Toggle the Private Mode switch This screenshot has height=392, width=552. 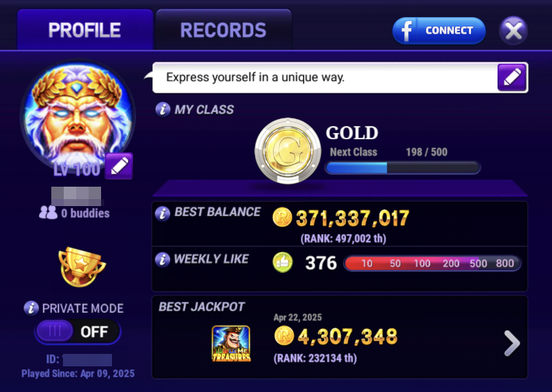point(78,331)
